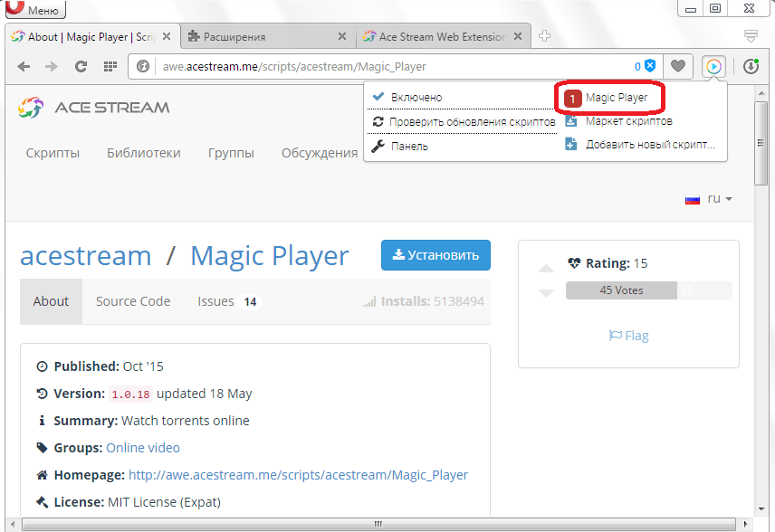The width and height of the screenshot is (775, 532).
Task: Close the Расширения tab
Action: [342, 36]
